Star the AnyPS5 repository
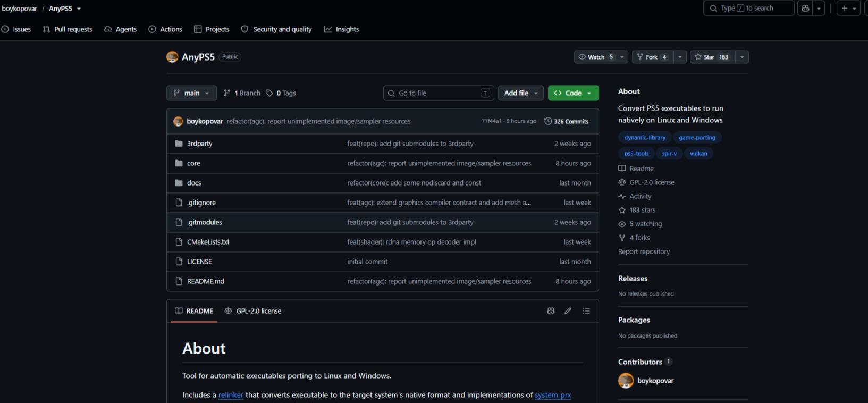The image size is (868, 403). pyautogui.click(x=712, y=57)
